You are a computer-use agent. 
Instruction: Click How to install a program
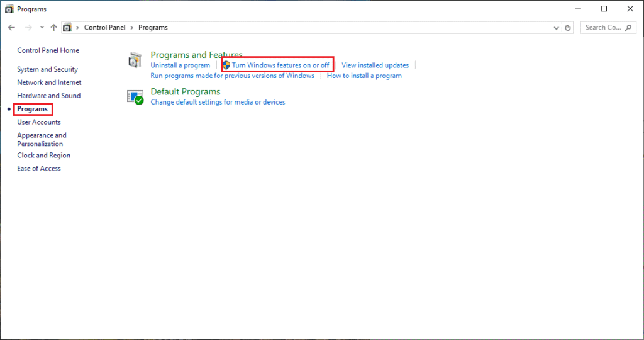pyautogui.click(x=364, y=76)
